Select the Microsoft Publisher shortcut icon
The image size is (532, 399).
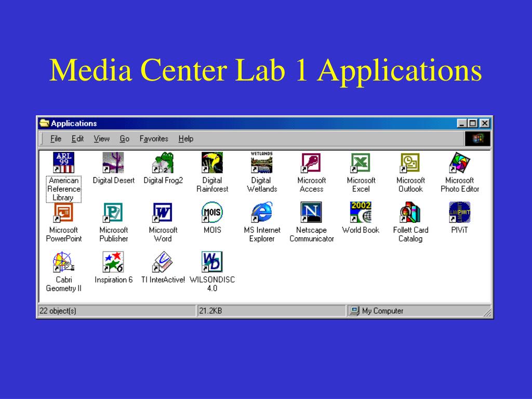click(x=113, y=212)
